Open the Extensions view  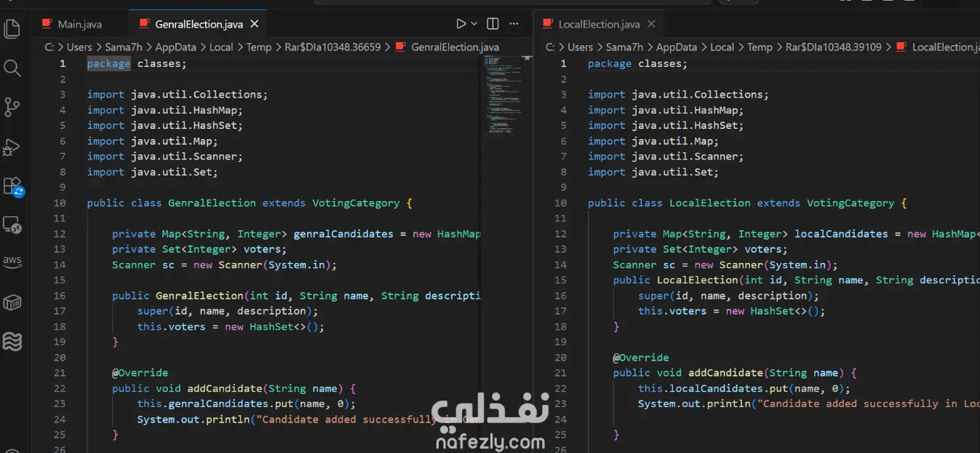click(x=12, y=186)
